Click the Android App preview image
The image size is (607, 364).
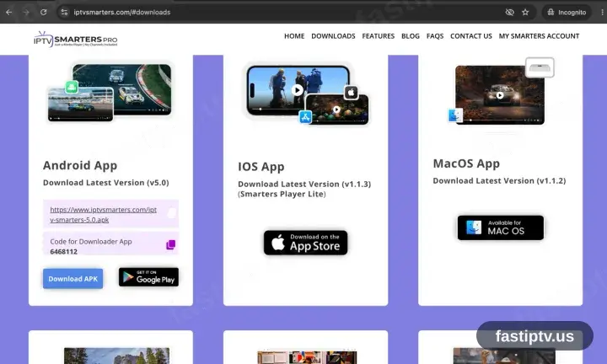tap(109, 93)
